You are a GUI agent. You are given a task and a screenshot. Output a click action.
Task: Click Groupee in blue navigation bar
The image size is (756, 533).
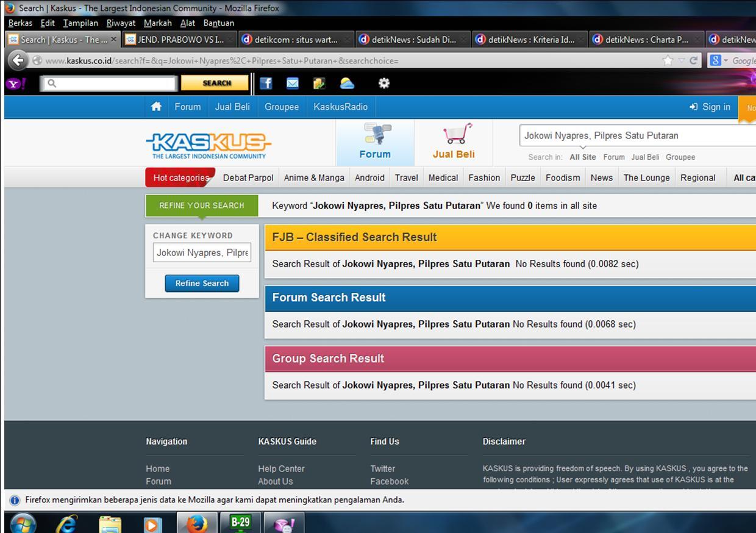click(282, 107)
